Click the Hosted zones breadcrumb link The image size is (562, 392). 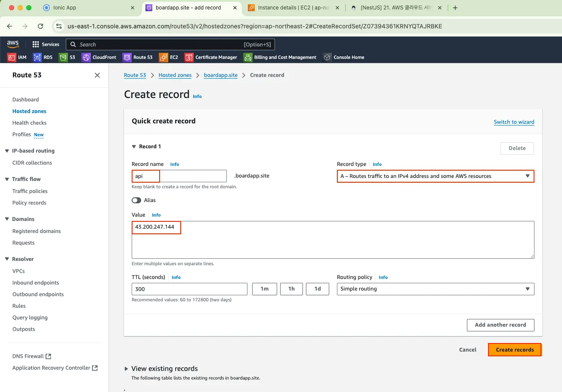[x=175, y=75]
